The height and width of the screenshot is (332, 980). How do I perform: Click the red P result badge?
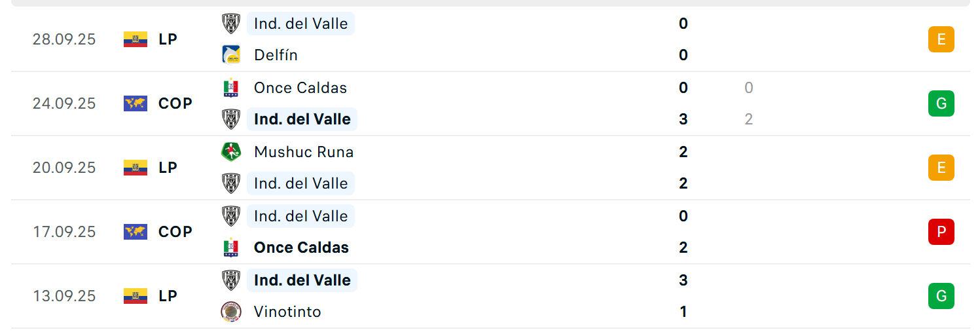pos(941,232)
